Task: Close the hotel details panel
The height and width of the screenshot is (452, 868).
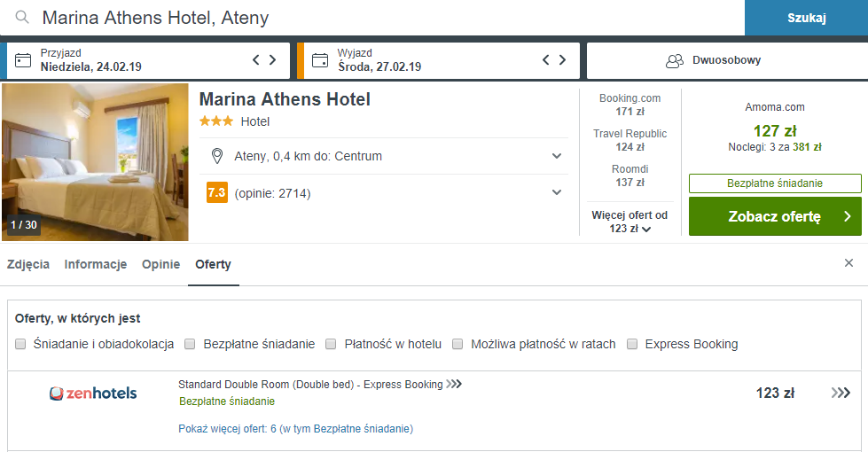Action: tap(848, 263)
